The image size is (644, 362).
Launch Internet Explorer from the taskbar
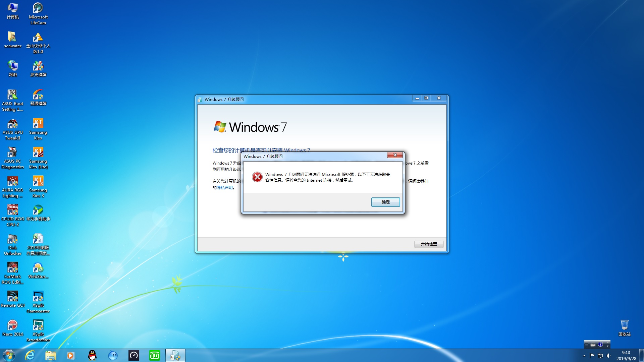point(30,355)
